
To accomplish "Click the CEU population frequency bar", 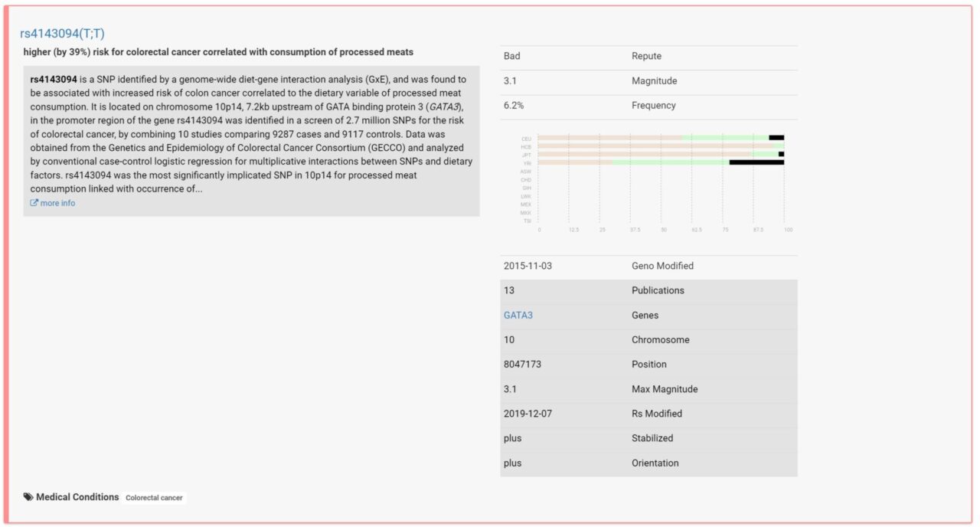I will 658,137.
